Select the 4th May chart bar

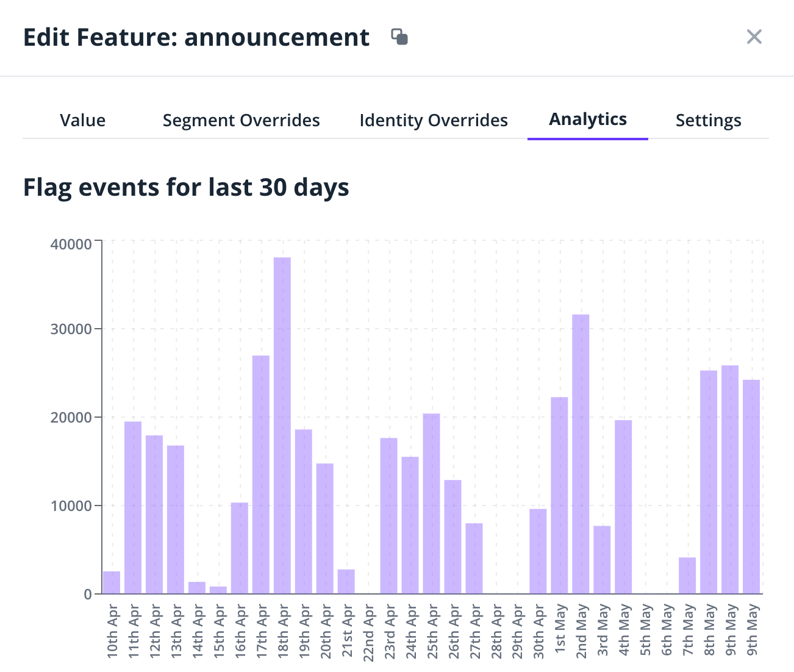pyautogui.click(x=623, y=507)
